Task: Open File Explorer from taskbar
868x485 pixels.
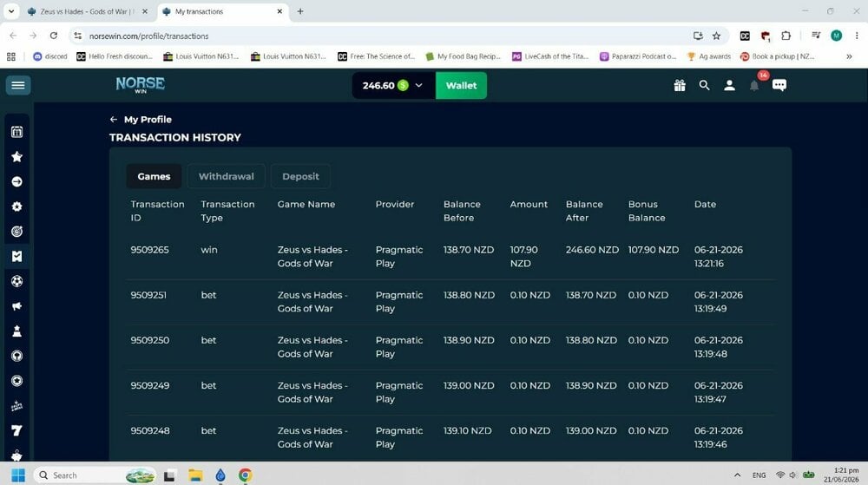Action: coord(195,475)
